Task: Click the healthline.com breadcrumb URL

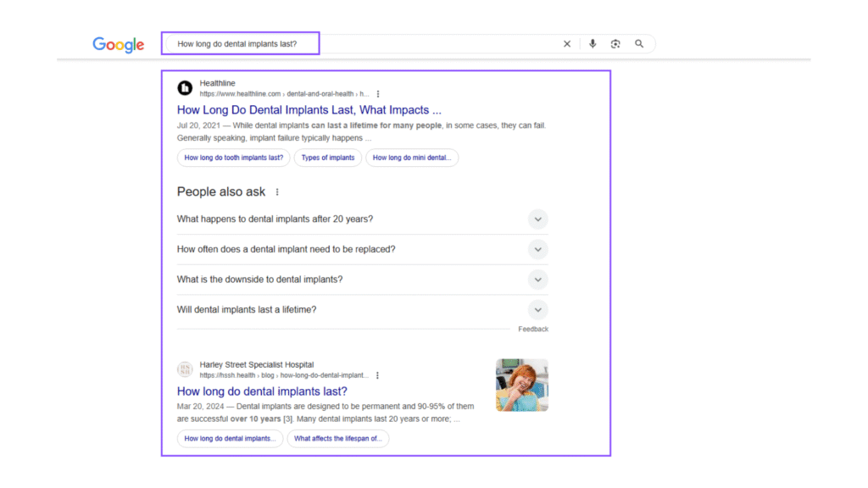Action: (284, 94)
